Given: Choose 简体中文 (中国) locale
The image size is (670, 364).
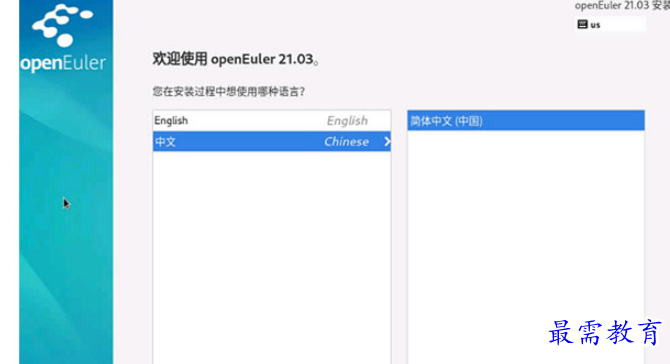Looking at the screenshot, I should click(x=526, y=121).
